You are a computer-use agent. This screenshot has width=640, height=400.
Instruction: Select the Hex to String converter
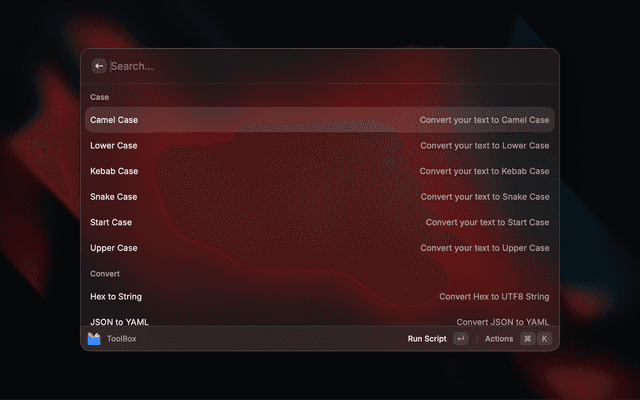320,296
